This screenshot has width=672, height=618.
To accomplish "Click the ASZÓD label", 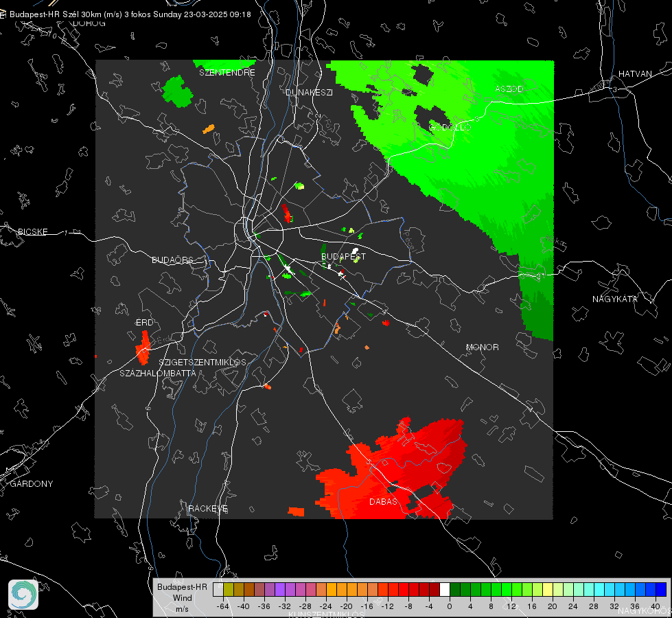I will point(509,89).
